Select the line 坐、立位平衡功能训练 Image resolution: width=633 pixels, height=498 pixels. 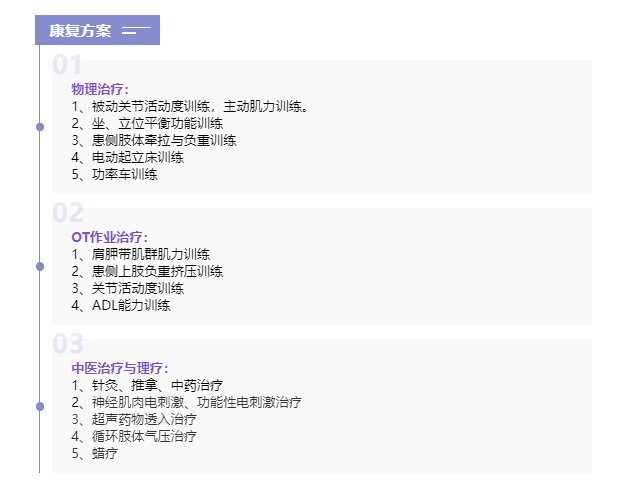147,123
